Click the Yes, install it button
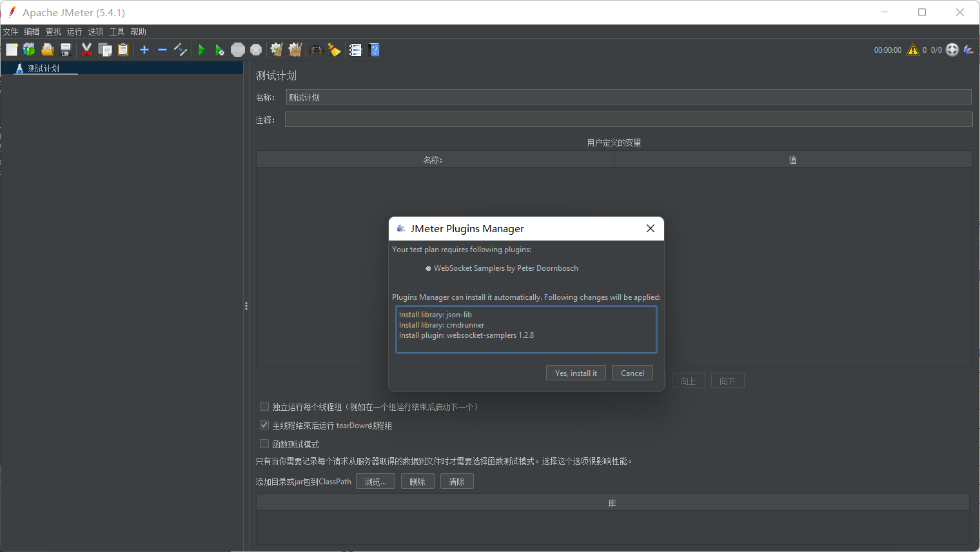980x552 pixels. 576,373
